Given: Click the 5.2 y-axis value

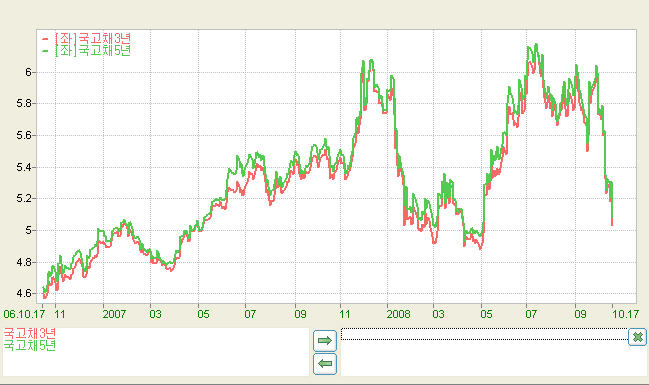Looking at the screenshot, I should [24, 199].
